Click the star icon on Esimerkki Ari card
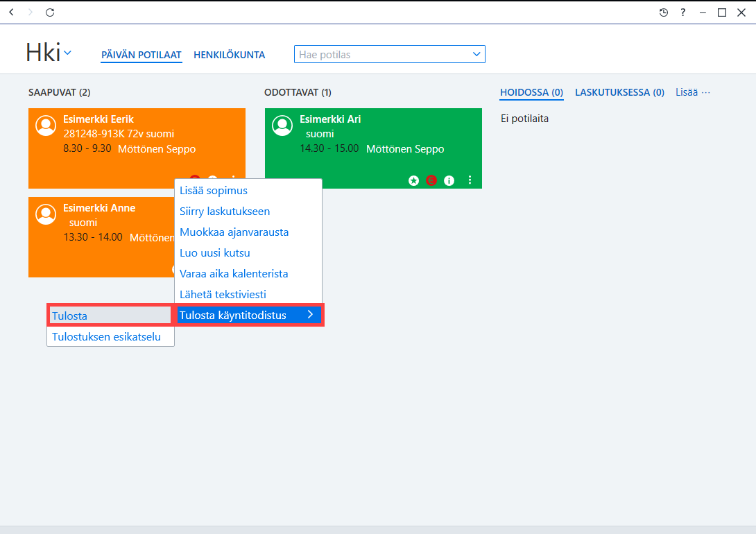The image size is (756, 534). [x=413, y=181]
